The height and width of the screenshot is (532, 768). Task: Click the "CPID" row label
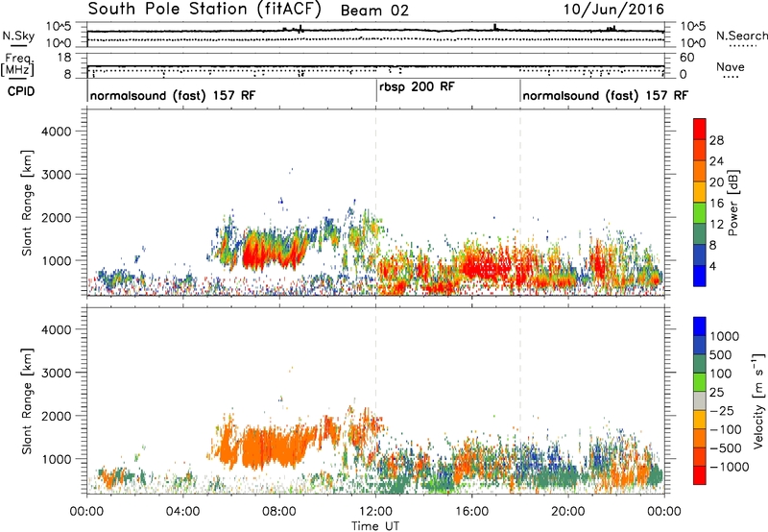[21, 91]
